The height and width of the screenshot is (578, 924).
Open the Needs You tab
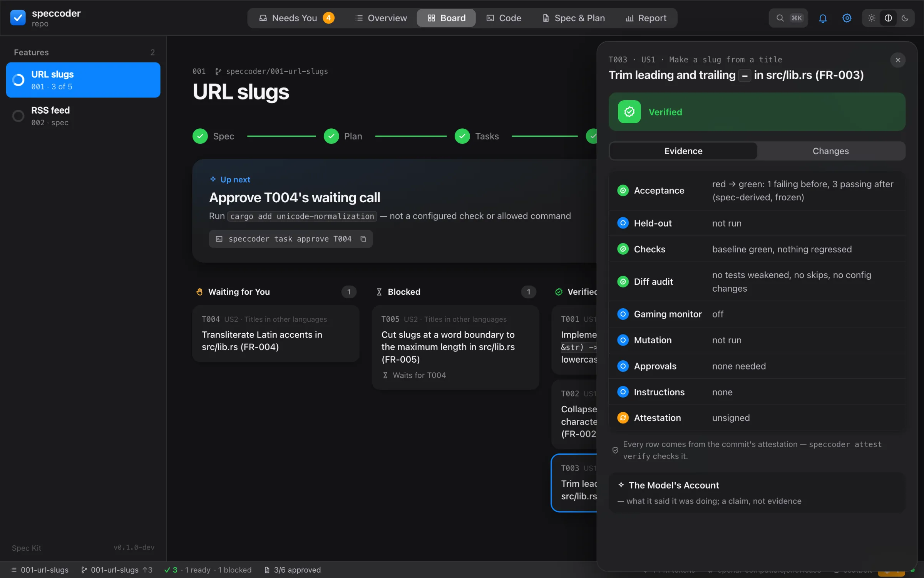click(x=296, y=18)
